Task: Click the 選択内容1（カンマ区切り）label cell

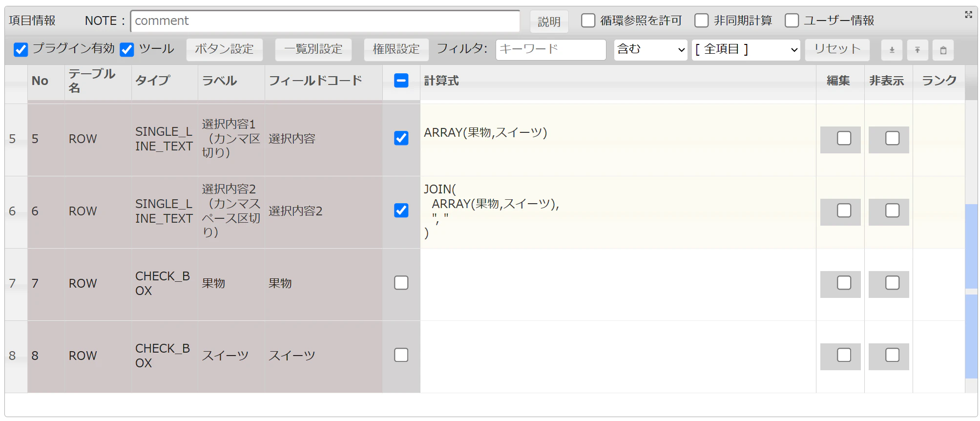Action: coord(231,139)
